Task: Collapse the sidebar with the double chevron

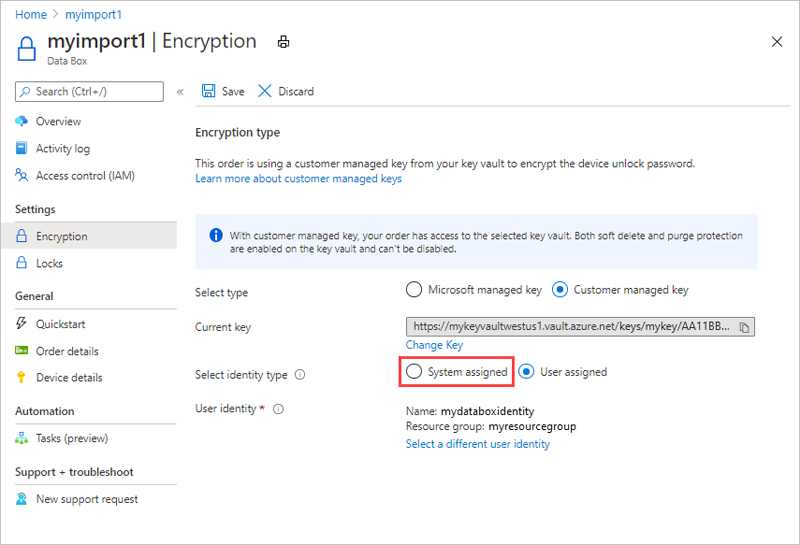Action: 180,92
